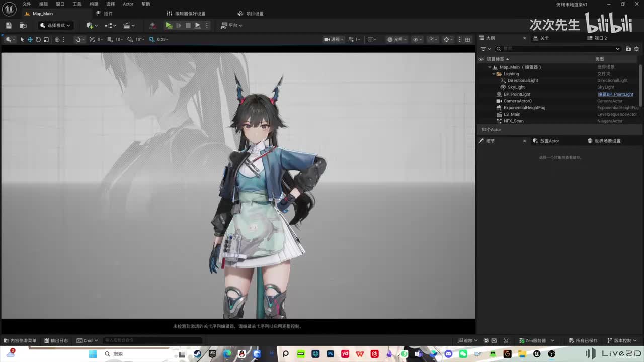Click the skip frame button

click(x=178, y=25)
